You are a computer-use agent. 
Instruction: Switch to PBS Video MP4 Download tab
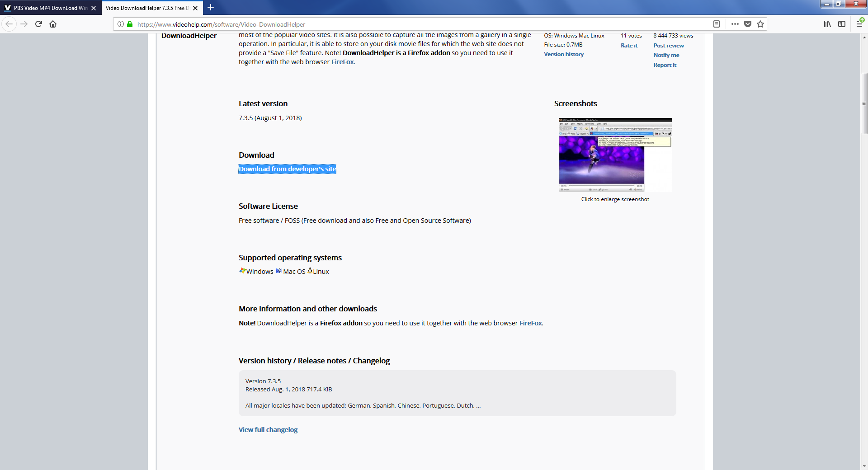[x=51, y=8]
